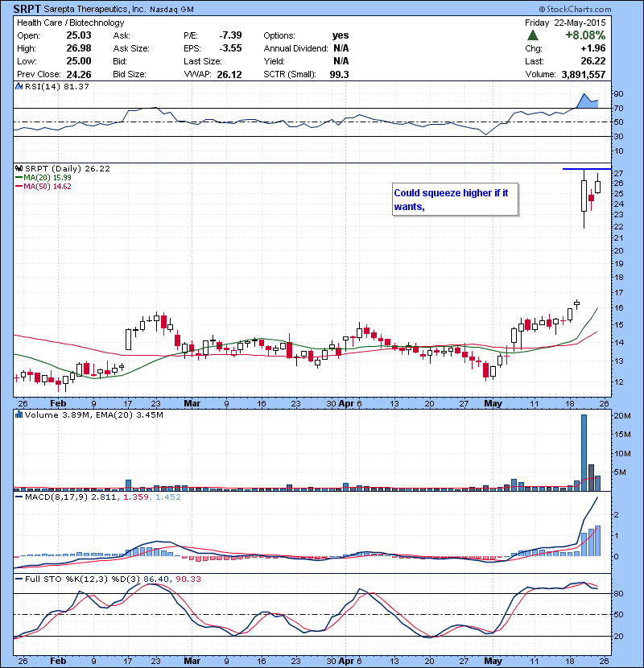Click the Open 25.03 value
This screenshot has height=668, width=644.
[x=79, y=35]
